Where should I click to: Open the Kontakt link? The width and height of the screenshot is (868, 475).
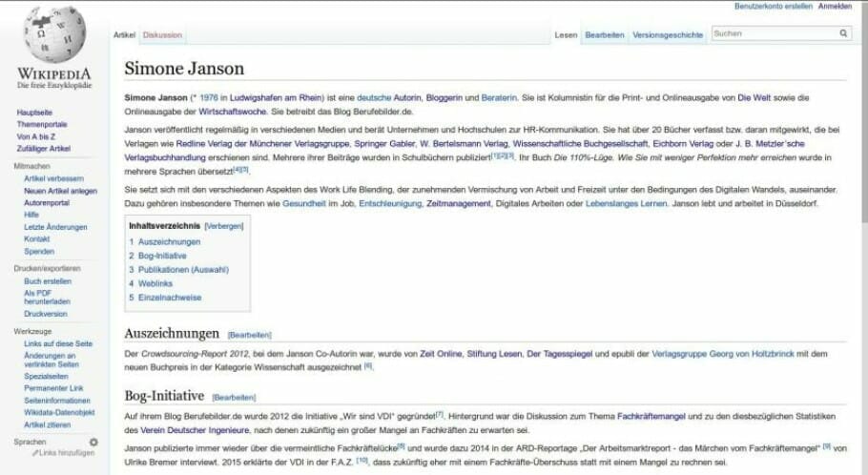point(36,239)
